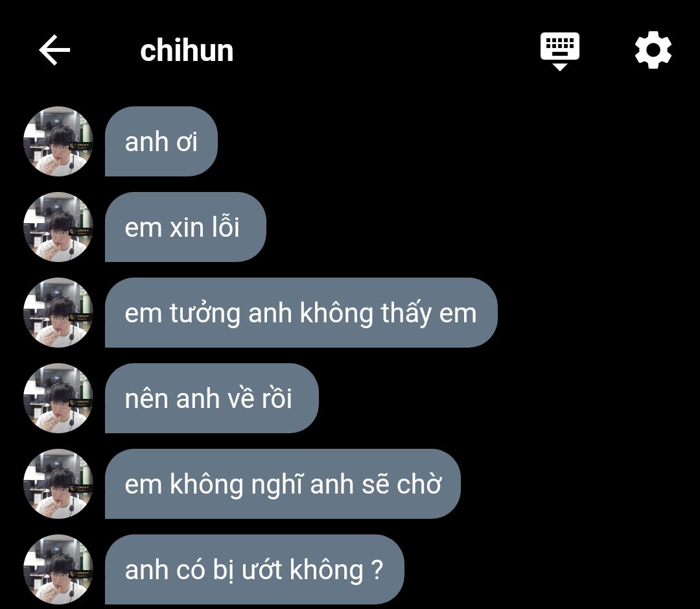This screenshot has width=700, height=609.
Task: Tap avatar beside "anh ơi" message
Action: click(x=58, y=141)
